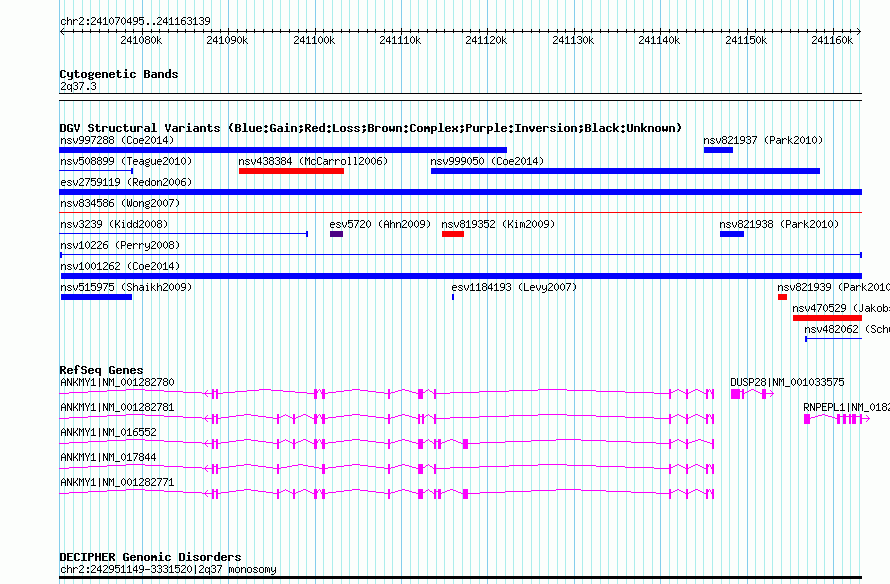Click the nsv3239 (Kidd2008) variant label
Viewport: 890px width, 584px height.
click(x=114, y=224)
